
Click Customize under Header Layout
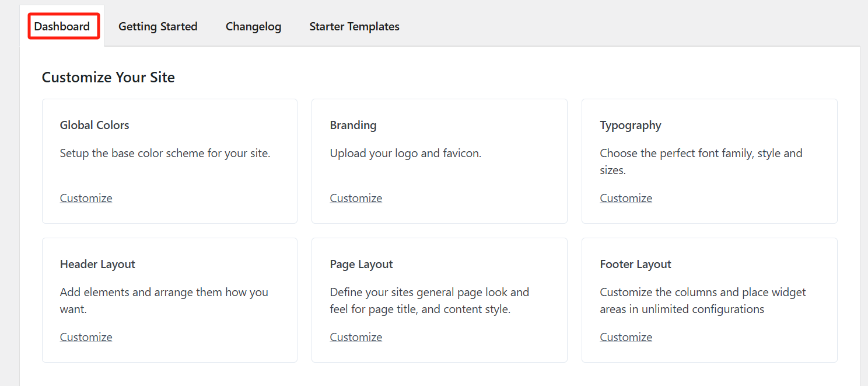86,336
